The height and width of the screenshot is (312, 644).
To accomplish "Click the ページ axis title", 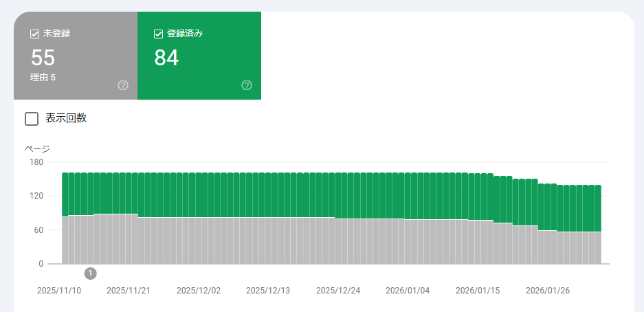I will pyautogui.click(x=37, y=148).
